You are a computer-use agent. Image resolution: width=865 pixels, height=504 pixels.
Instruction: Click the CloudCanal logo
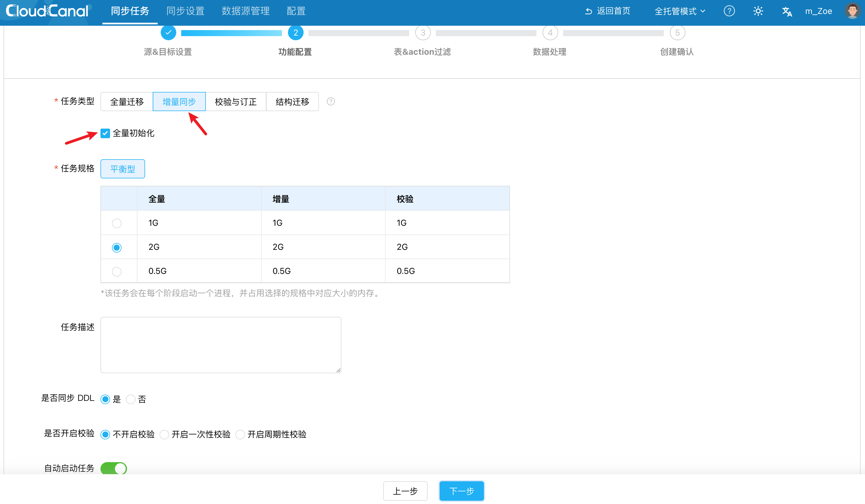(x=47, y=11)
